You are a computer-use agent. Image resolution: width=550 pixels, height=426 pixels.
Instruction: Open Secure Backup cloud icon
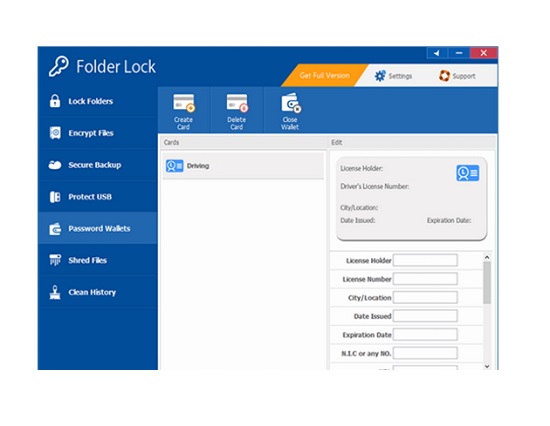(55, 165)
